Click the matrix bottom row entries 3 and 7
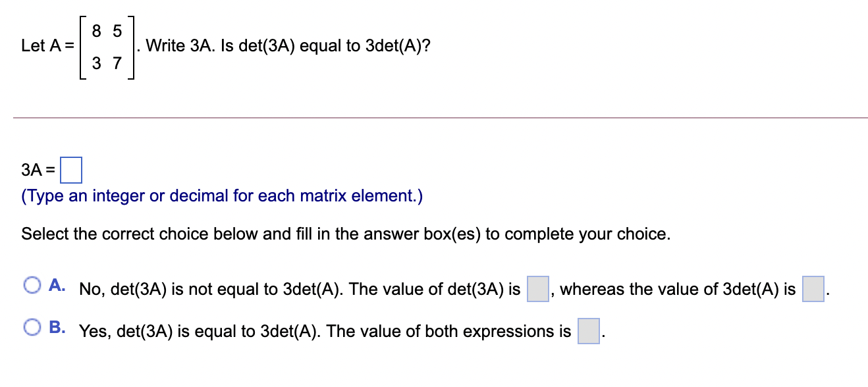The height and width of the screenshot is (387, 868). (x=107, y=64)
